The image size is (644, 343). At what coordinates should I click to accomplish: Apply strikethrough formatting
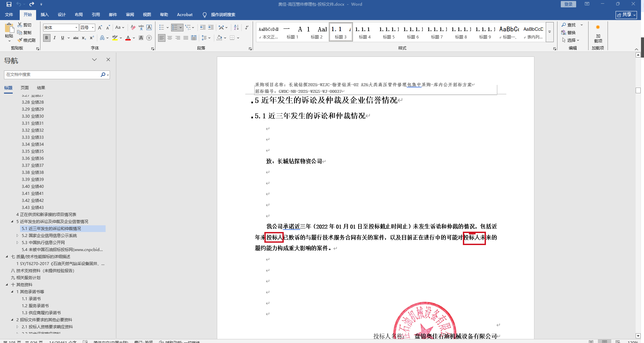pyautogui.click(x=76, y=38)
